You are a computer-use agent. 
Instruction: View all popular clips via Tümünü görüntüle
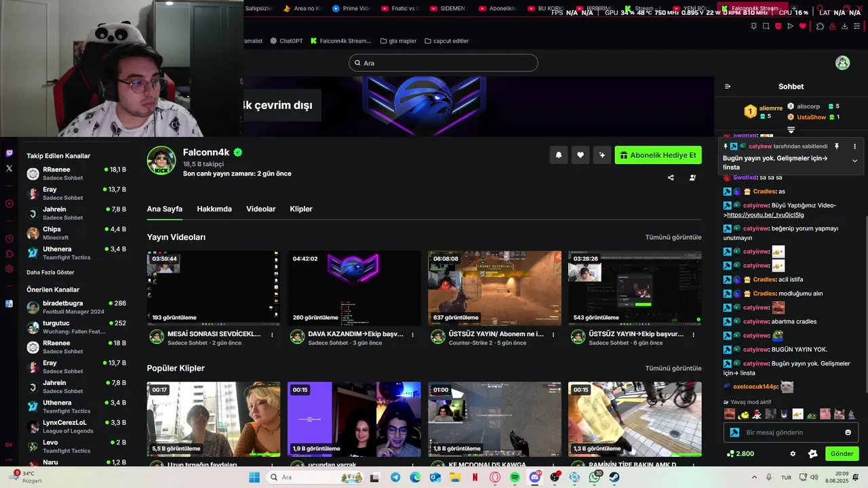[673, 368]
